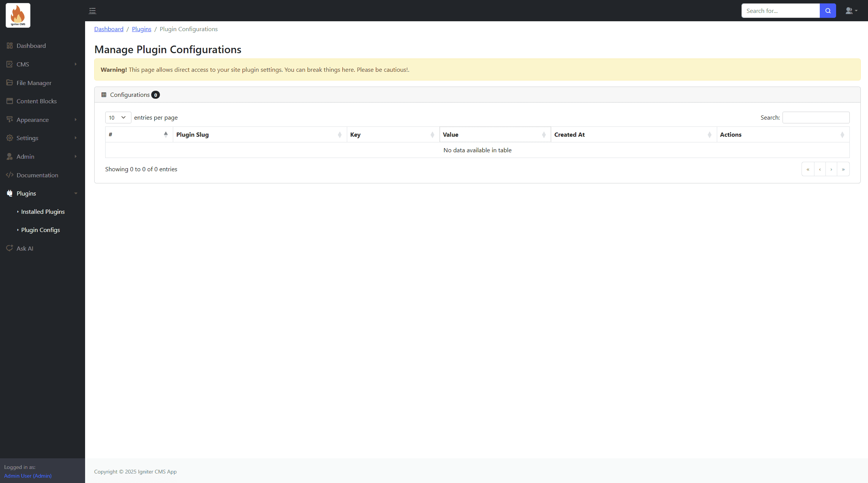The image size is (868, 483).
Task: Sort the table by Created At
Action: tap(633, 134)
